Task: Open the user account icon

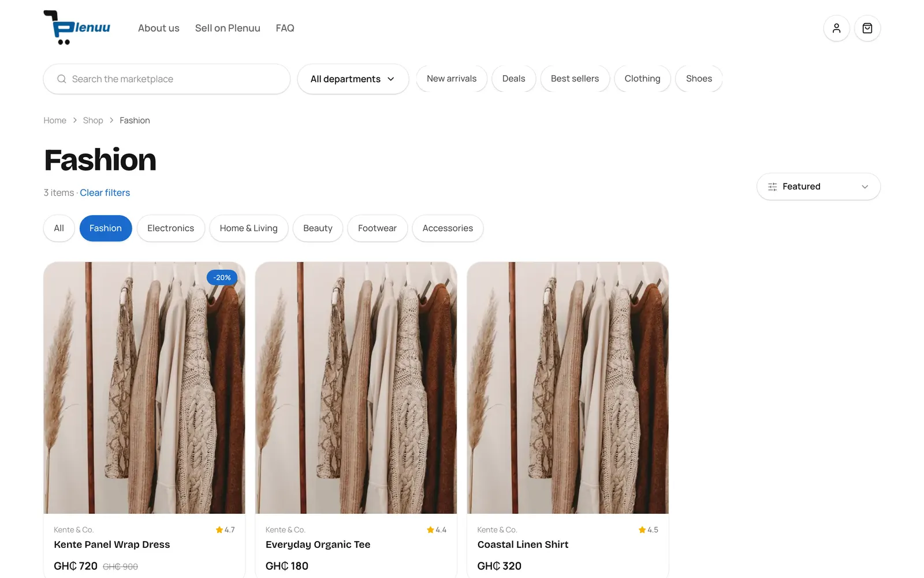Action: coord(836,28)
